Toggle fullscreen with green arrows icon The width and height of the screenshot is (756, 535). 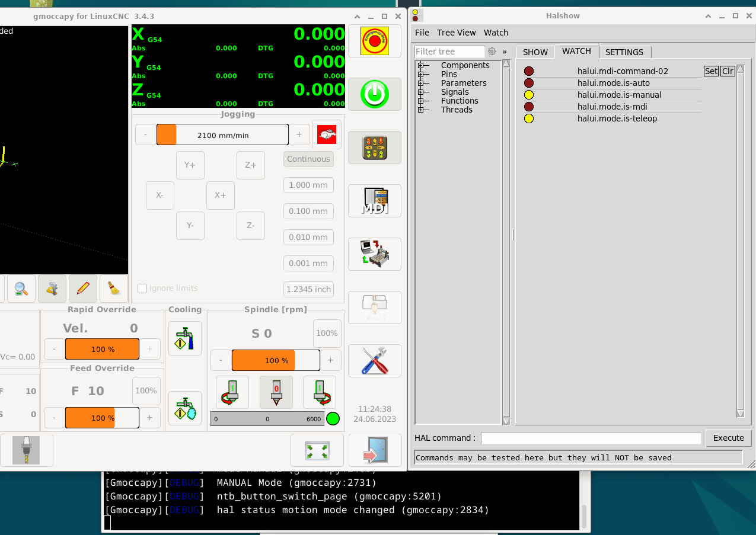click(x=317, y=450)
